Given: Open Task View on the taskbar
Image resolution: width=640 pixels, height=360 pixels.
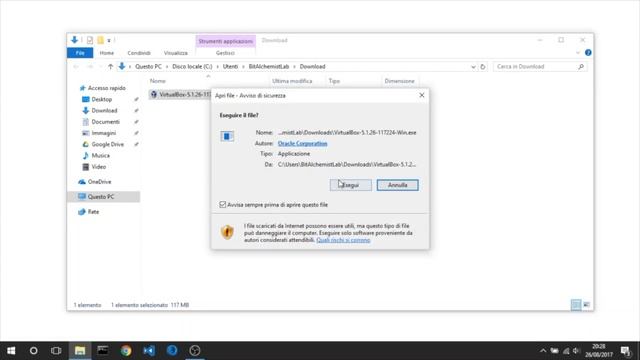Looking at the screenshot, I should [56, 351].
